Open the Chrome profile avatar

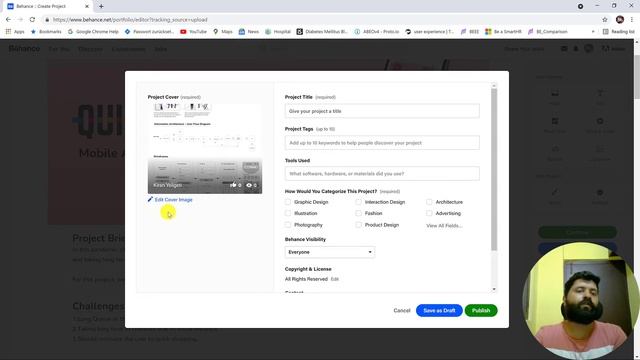tap(620, 20)
